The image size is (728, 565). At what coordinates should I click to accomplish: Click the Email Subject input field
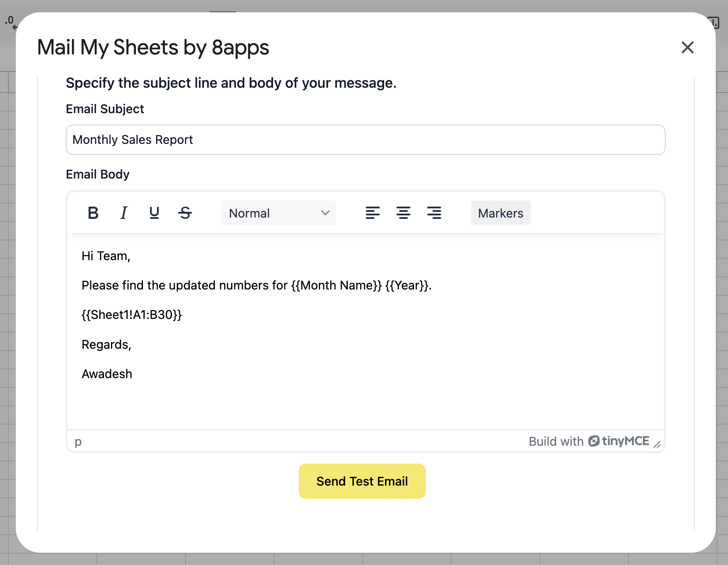(365, 140)
